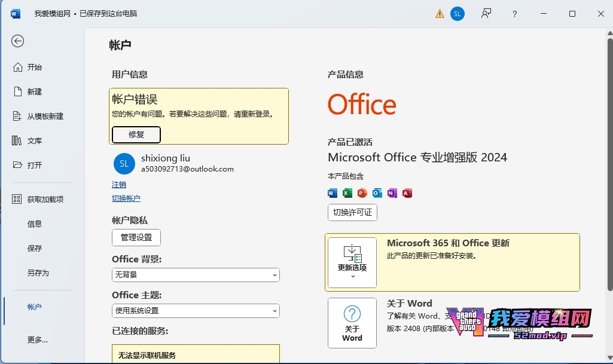
Task: Click the OneNote app icon under 本产品包含
Action: coord(392,193)
